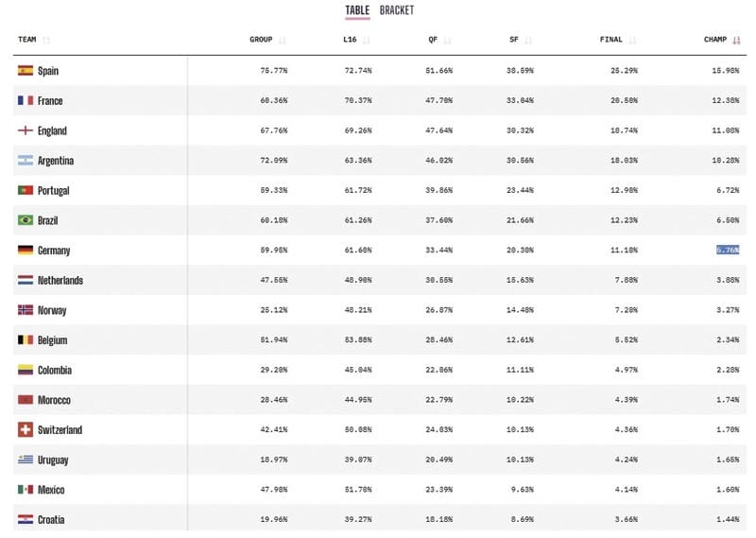Click the Germany flag icon
Screen dimensions: 756x538
click(26, 251)
